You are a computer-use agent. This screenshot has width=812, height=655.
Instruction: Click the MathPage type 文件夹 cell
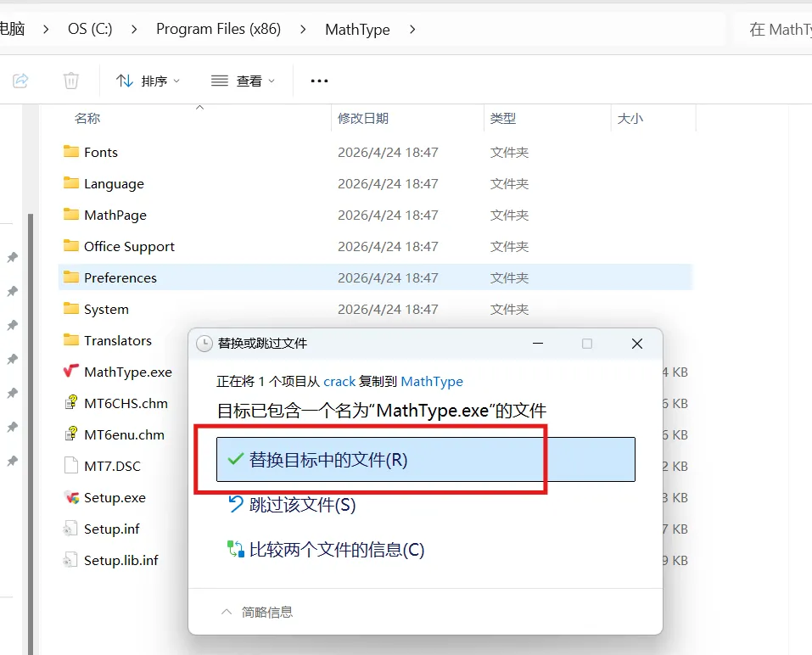[509, 215]
